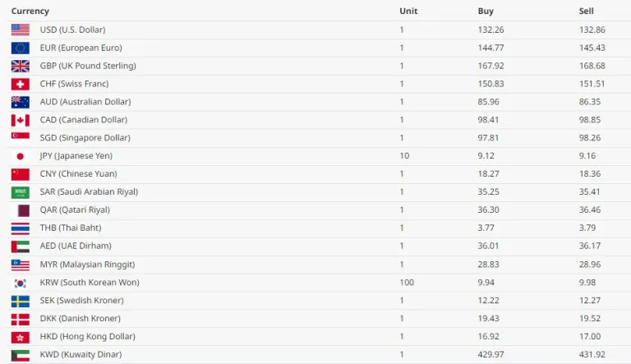Viewport: 631px width, 364px height.
Task: Select the THB (Thai Baht) row label
Action: pos(71,228)
